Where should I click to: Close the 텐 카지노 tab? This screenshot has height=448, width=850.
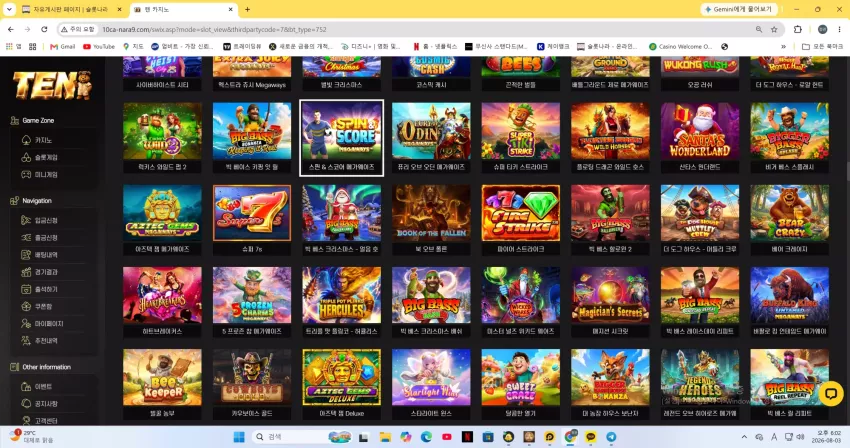[230, 9]
